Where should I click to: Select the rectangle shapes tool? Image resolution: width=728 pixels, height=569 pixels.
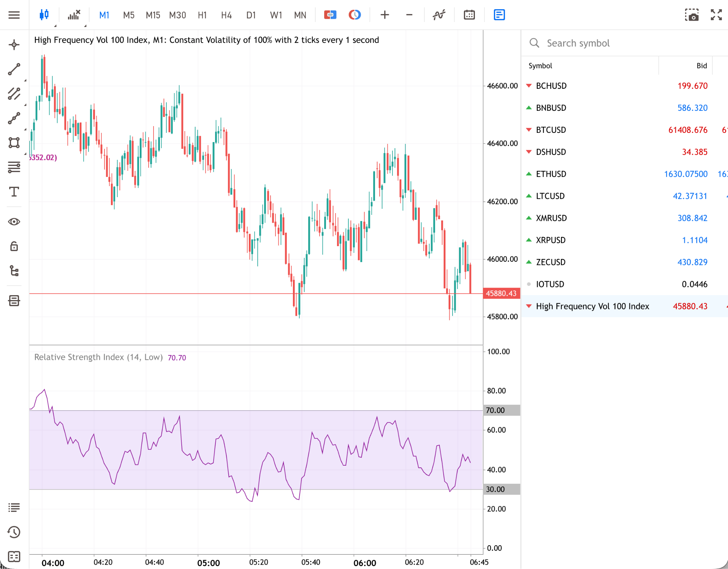[x=14, y=143]
